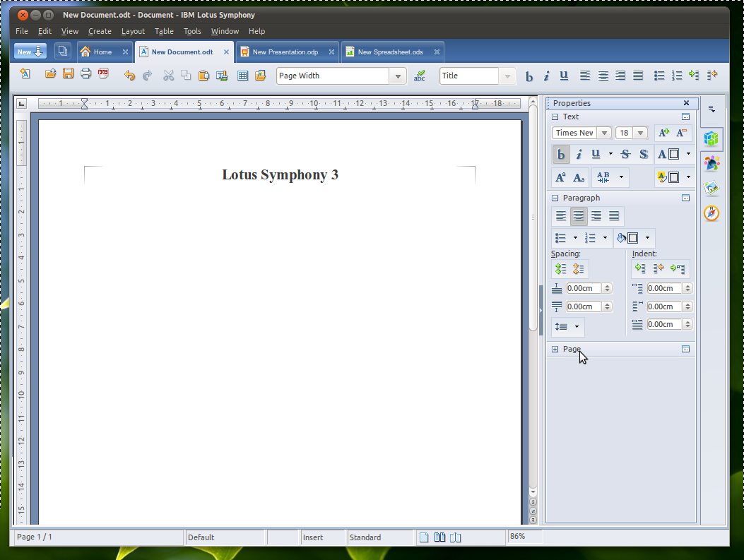Undo the last action
This screenshot has width=744, height=560.
click(129, 76)
